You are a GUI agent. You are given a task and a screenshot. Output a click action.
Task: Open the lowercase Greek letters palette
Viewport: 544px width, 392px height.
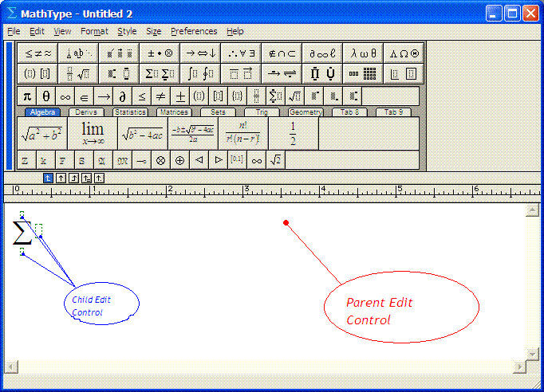(363, 53)
